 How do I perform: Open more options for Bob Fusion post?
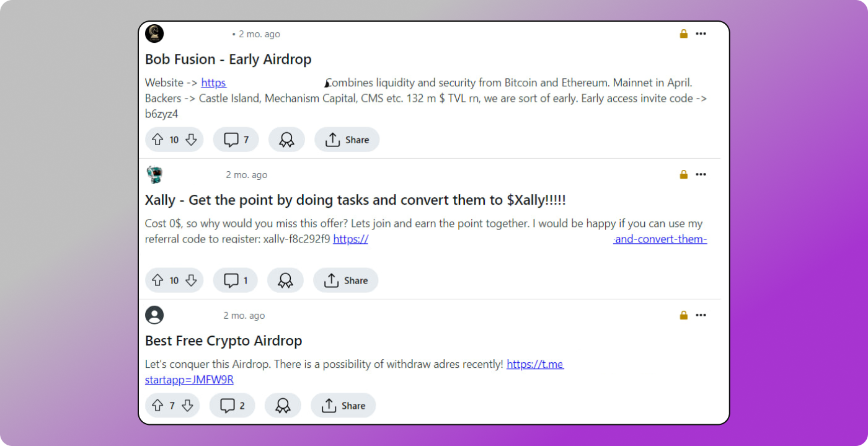(x=701, y=34)
